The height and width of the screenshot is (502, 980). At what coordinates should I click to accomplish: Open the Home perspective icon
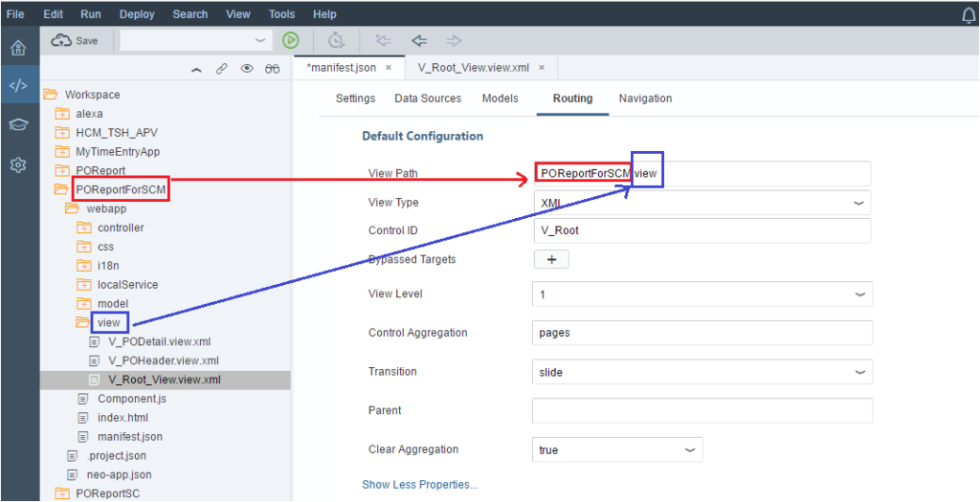[x=19, y=48]
